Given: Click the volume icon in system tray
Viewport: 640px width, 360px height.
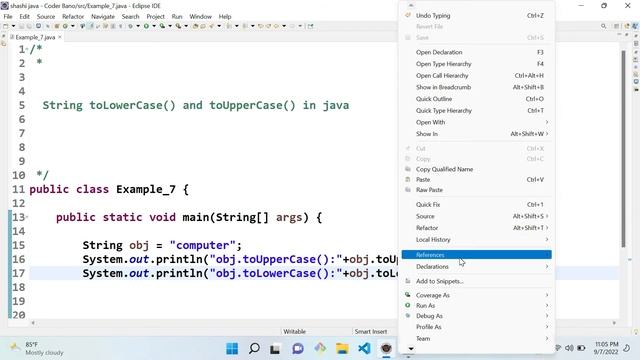Looking at the screenshot, I should click(x=569, y=348).
